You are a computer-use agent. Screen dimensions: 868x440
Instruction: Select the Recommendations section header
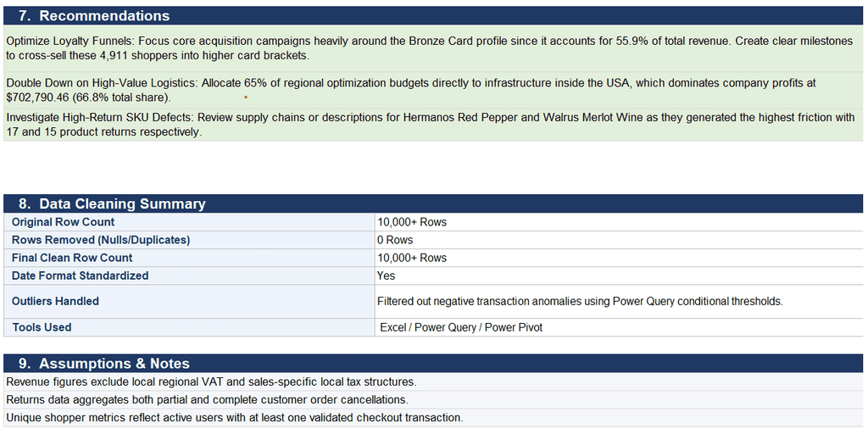coord(433,15)
